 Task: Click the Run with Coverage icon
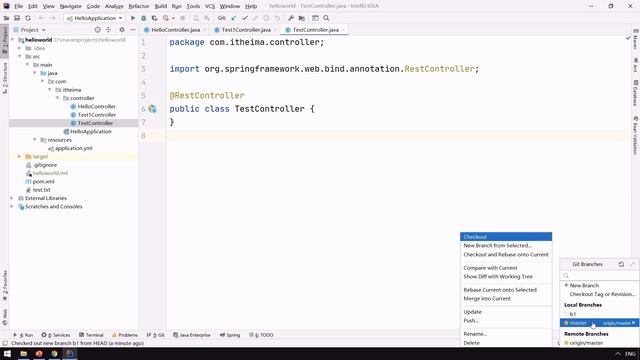154,18
